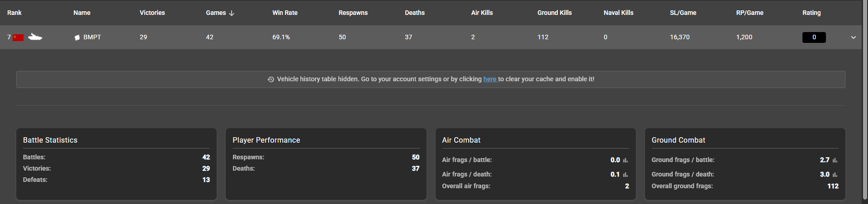The height and width of the screenshot is (204, 868).
Task: Sort by Rank column header
Action: [14, 13]
